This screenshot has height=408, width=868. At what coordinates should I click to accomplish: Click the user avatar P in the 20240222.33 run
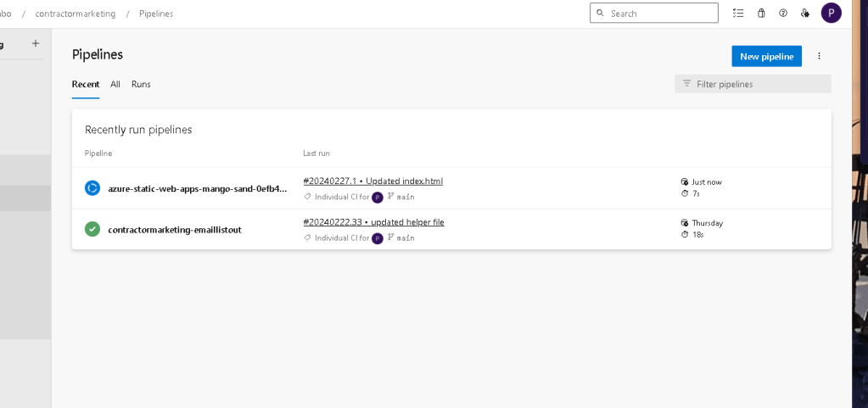378,238
